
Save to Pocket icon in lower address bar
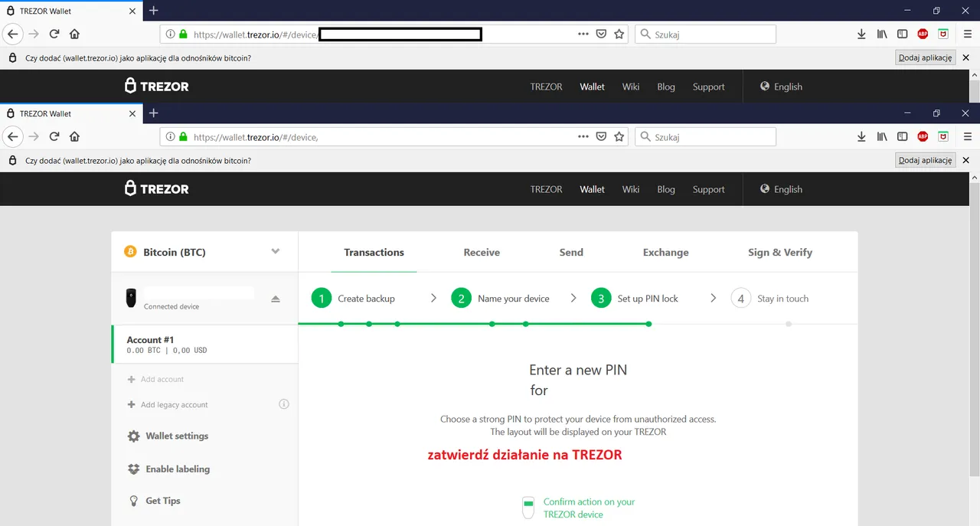pyautogui.click(x=602, y=137)
